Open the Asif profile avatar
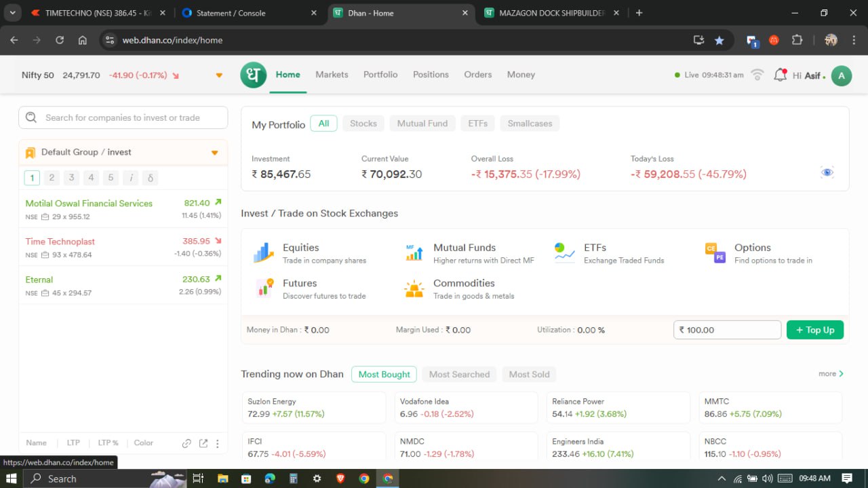The image size is (868, 488). [x=841, y=75]
